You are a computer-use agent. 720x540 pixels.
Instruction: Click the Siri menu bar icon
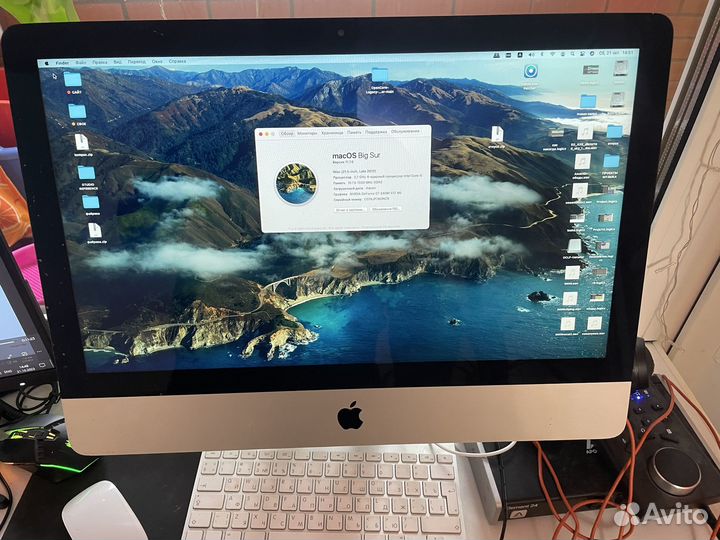(592, 53)
